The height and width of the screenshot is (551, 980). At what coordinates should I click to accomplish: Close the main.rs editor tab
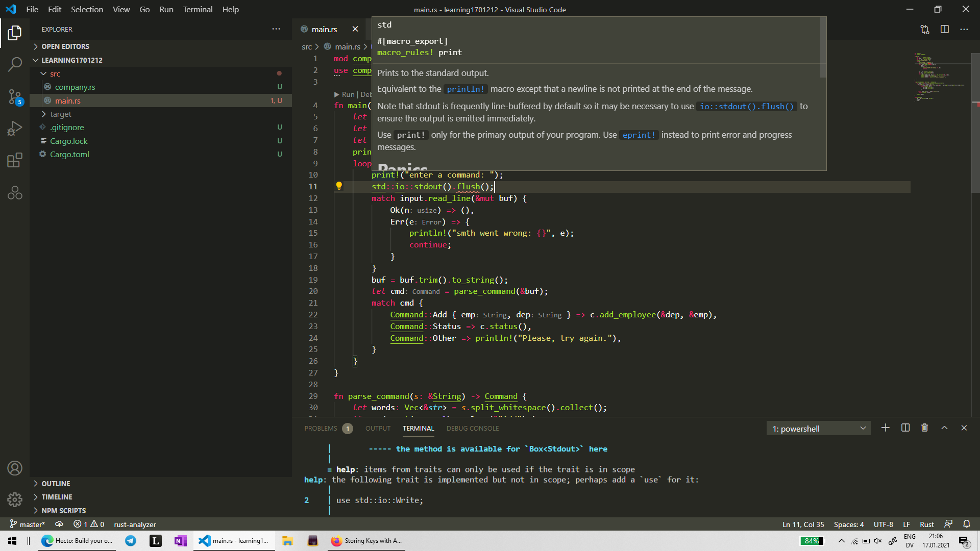pos(355,29)
